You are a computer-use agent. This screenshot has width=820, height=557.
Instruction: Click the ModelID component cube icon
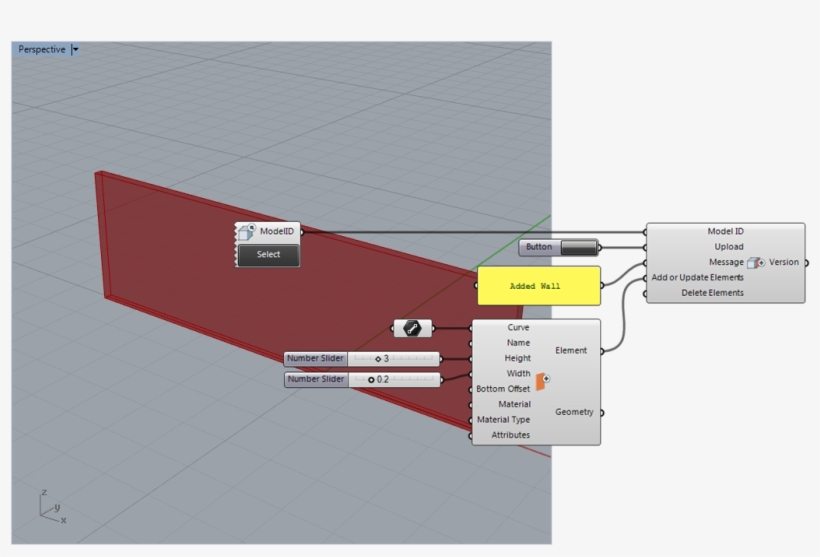pos(246,232)
